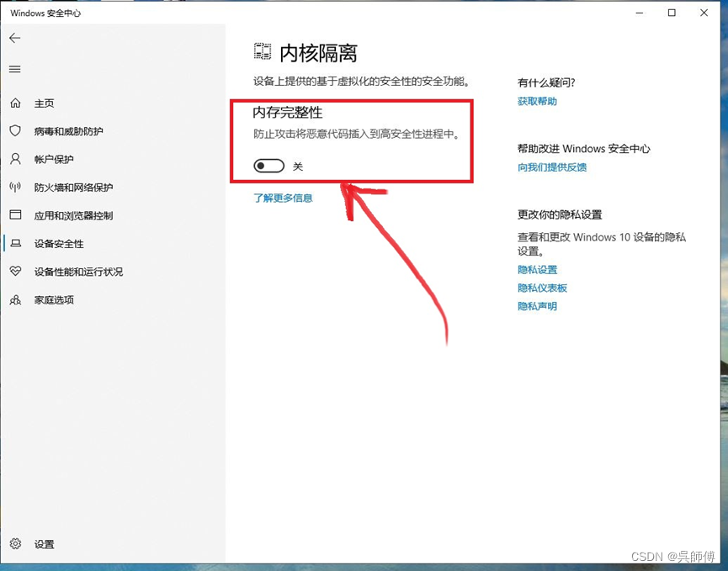Click the heart icon for device health

tap(15, 271)
